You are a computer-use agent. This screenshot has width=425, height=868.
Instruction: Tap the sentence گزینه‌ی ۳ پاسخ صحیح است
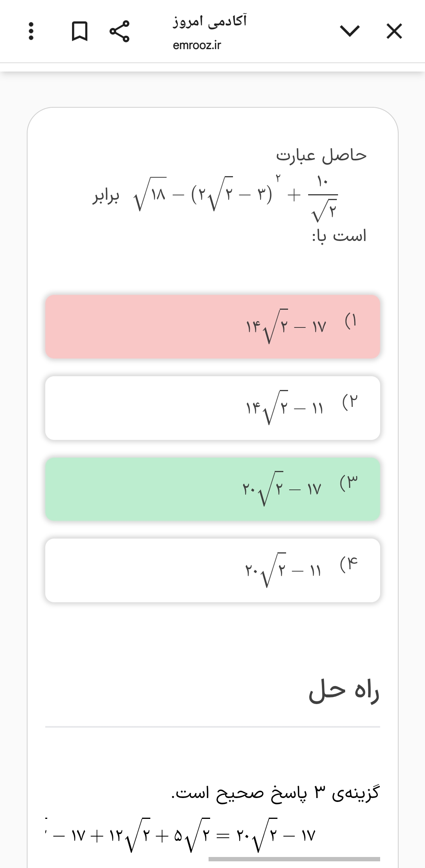click(x=275, y=793)
